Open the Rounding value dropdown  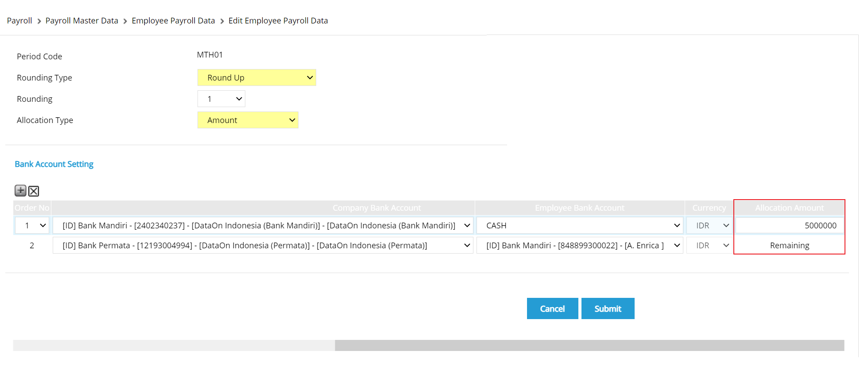click(x=221, y=99)
